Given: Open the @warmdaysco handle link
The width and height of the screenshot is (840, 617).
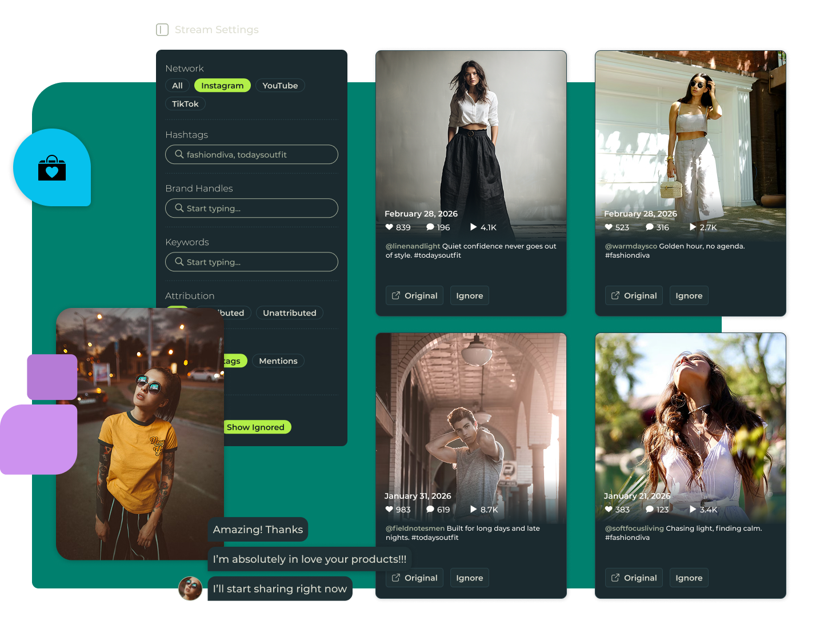Looking at the screenshot, I should point(631,246).
